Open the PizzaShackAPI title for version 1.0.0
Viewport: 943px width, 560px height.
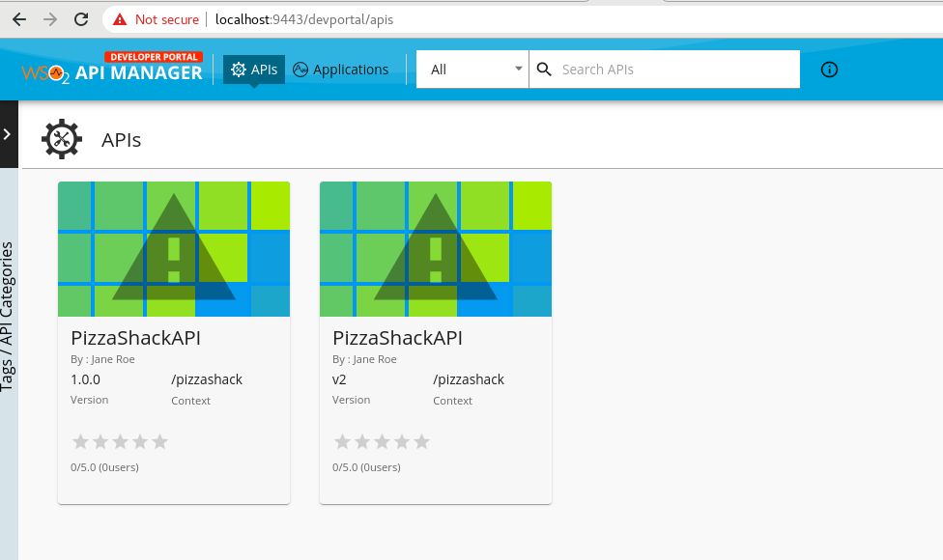136,338
